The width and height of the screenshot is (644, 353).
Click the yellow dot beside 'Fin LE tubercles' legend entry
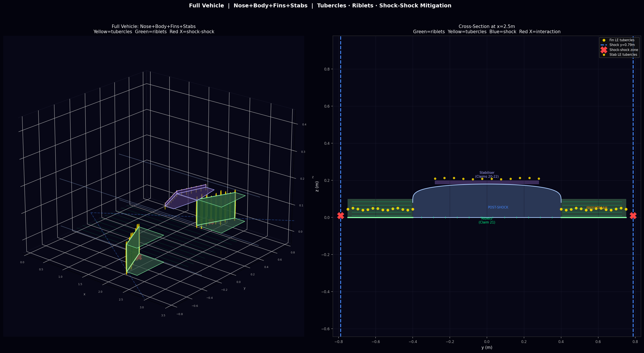pyautogui.click(x=604, y=40)
